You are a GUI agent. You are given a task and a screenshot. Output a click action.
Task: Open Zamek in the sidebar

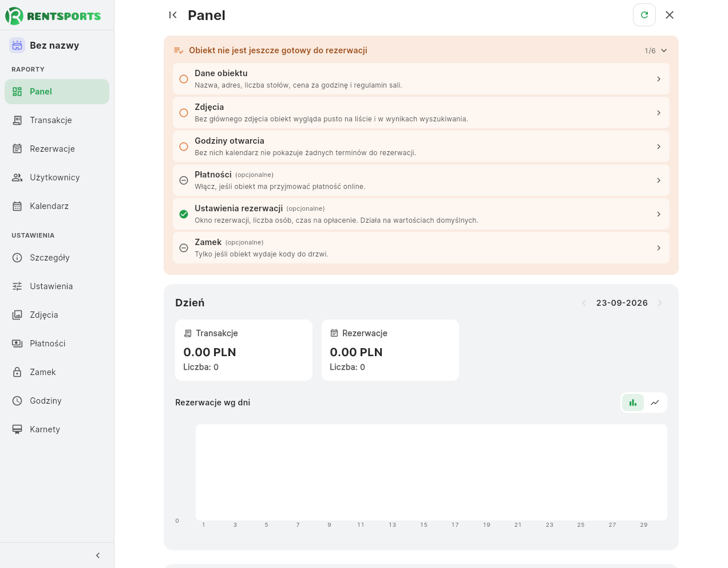click(x=57, y=372)
